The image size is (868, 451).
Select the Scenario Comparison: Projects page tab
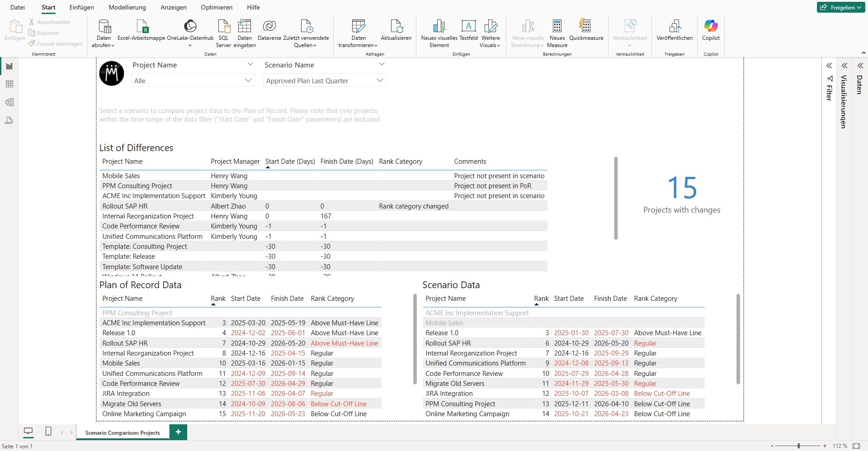click(123, 432)
